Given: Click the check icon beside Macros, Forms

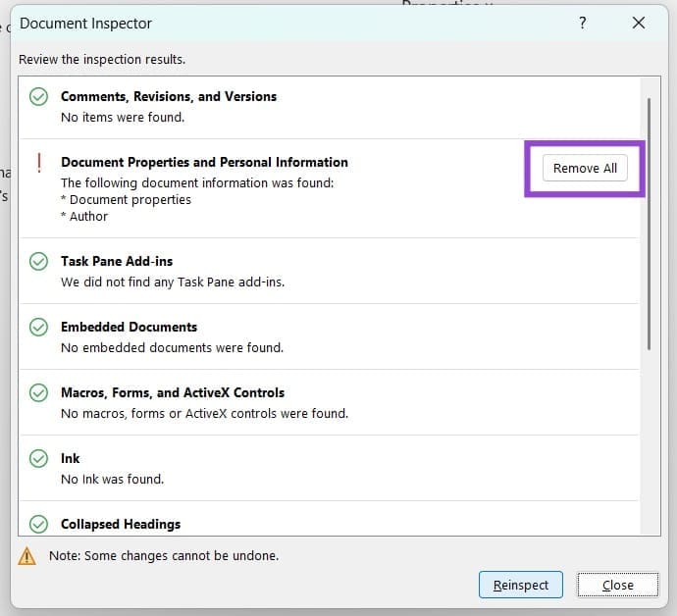Looking at the screenshot, I should click(38, 393).
